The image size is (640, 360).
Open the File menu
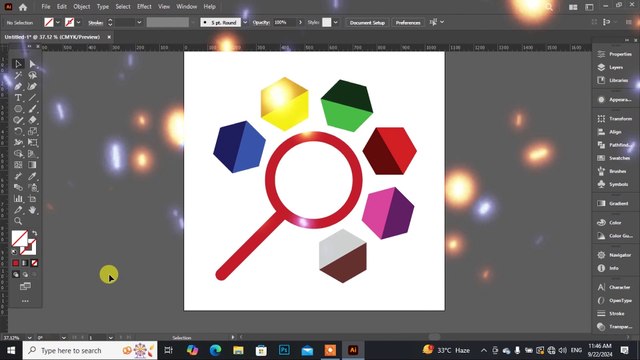point(46,7)
